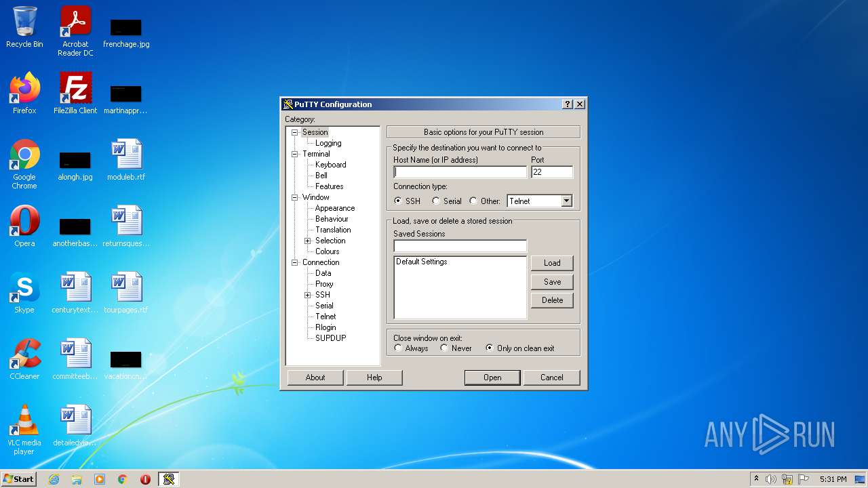The width and height of the screenshot is (868, 488).
Task: Open Google Chrome desktop shortcut
Action: [24, 165]
